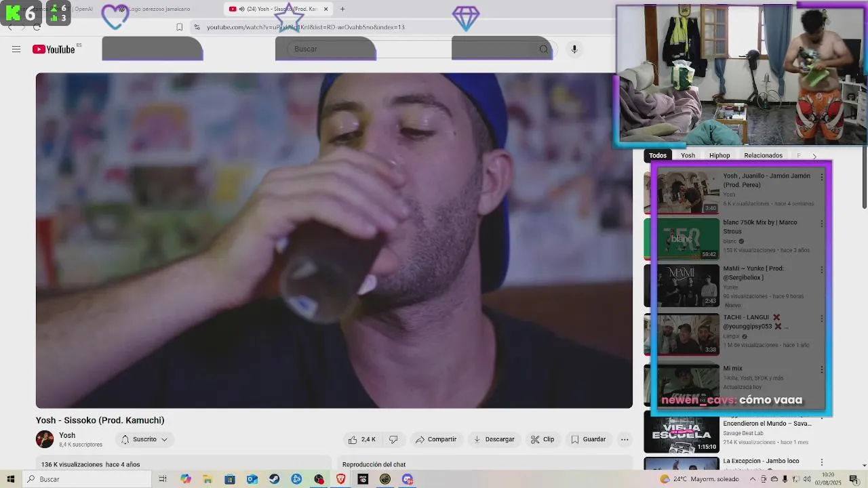
Task: Select the Hiphop filter chip
Action: coord(719,155)
